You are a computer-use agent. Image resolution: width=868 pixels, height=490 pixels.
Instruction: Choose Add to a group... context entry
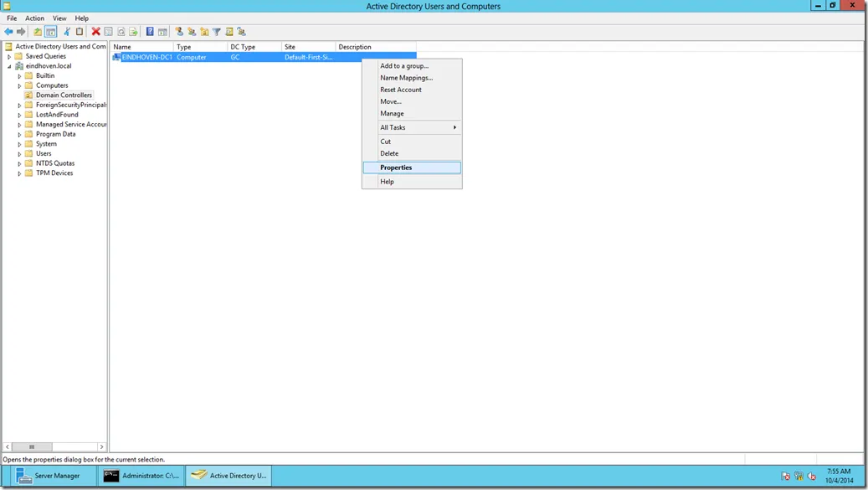click(x=412, y=66)
